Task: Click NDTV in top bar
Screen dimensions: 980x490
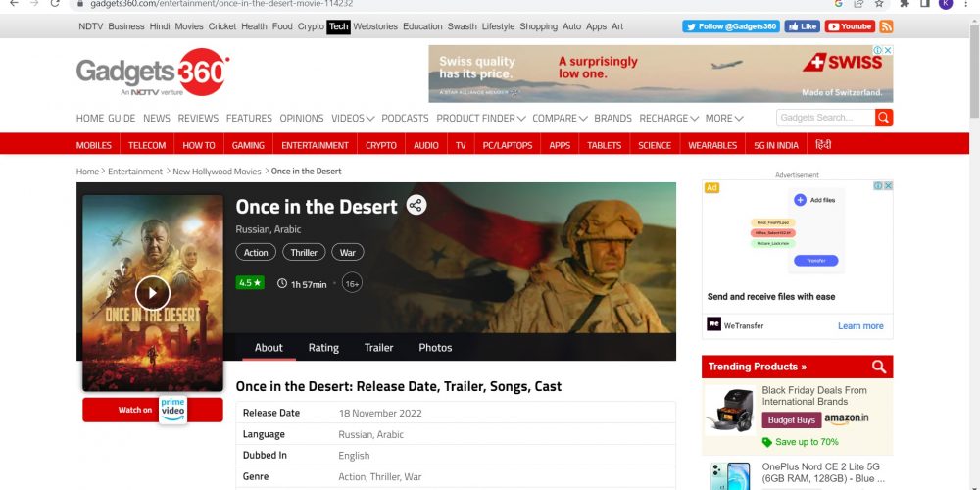Action: pyautogui.click(x=90, y=26)
